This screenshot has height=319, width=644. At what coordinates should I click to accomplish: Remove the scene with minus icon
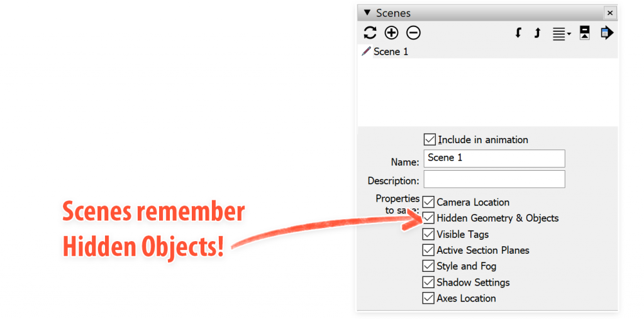413,33
